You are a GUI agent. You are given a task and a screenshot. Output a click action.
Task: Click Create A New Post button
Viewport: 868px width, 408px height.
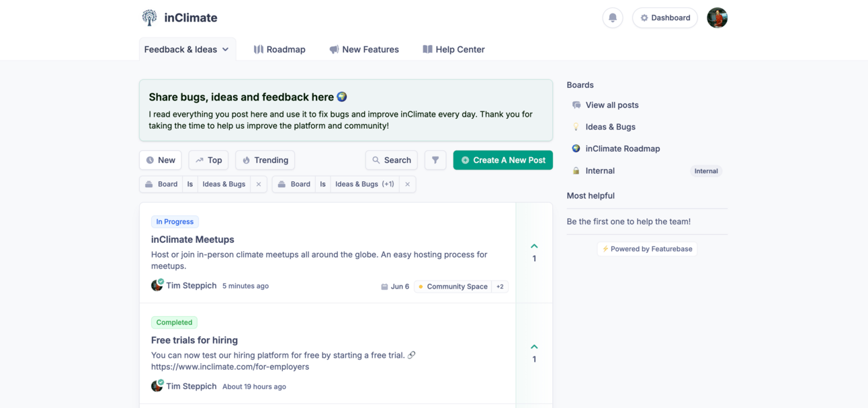pos(503,160)
